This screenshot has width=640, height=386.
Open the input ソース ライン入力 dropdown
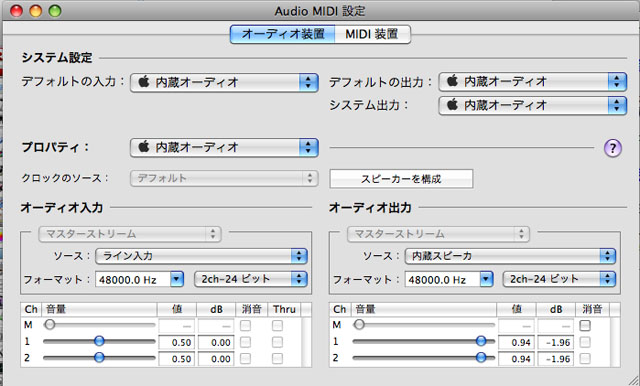[x=201, y=256]
